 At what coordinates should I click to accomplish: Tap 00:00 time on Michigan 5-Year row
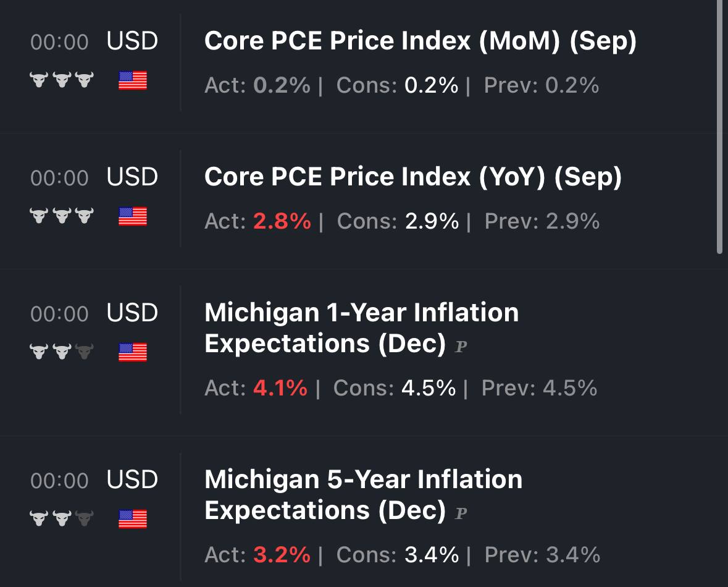59,481
